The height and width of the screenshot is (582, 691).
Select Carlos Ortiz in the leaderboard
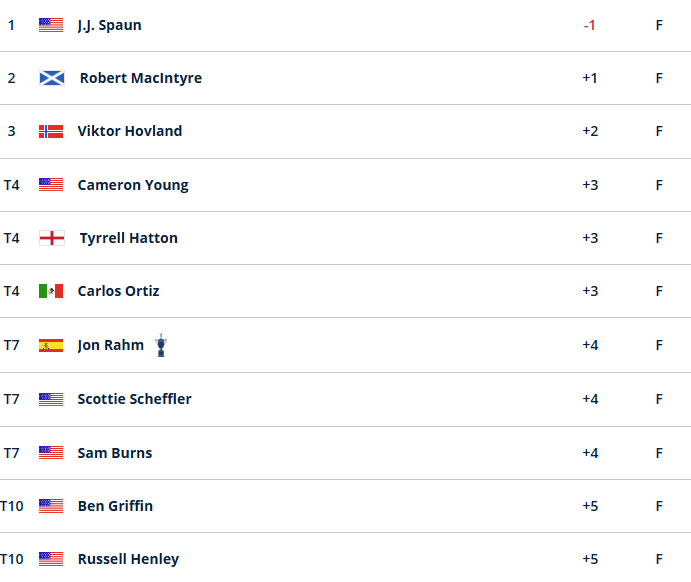(118, 291)
